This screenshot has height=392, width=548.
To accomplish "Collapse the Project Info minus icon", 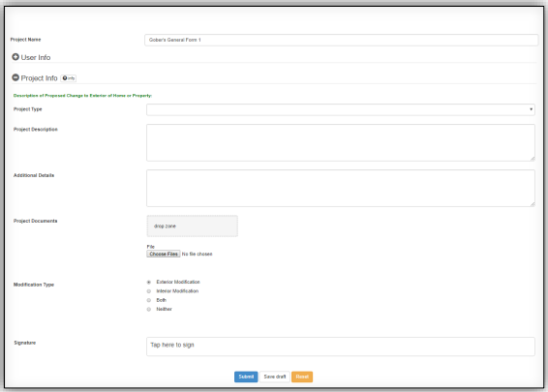I will [x=15, y=77].
